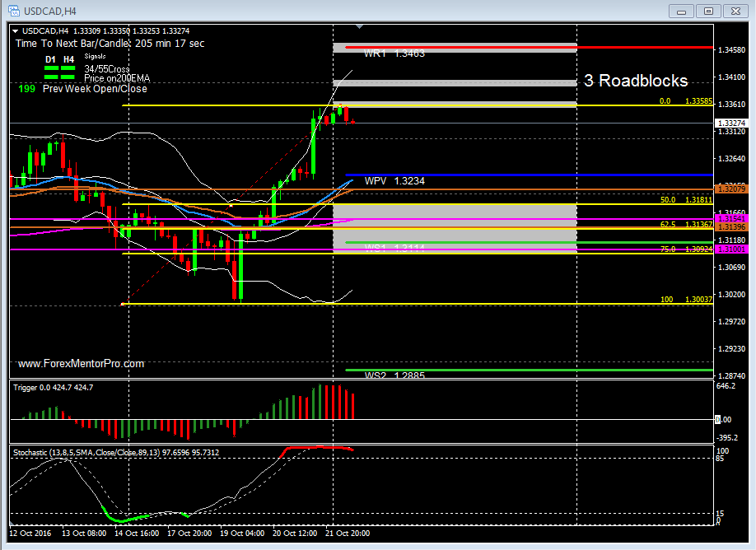Click the 'Time To Next Bar/Candle' countdown text

coord(110,44)
